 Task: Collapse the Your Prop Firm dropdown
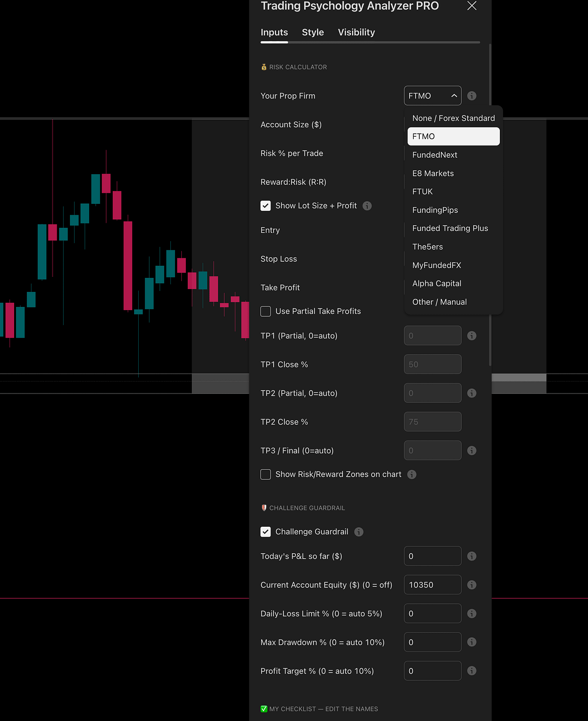433,96
